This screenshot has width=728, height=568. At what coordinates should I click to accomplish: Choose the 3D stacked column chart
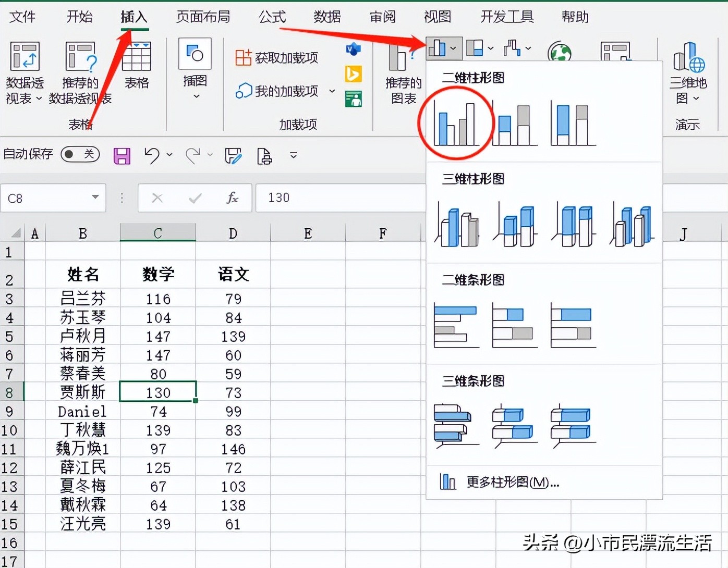515,224
